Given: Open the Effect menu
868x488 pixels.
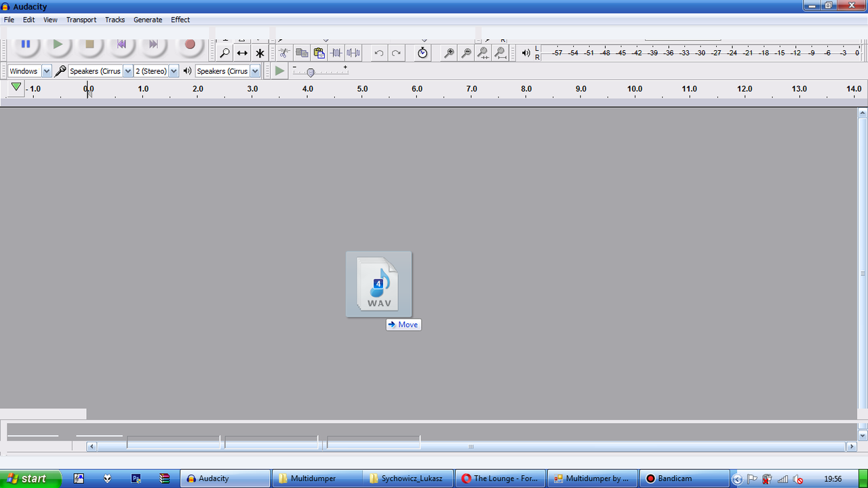Looking at the screenshot, I should [180, 20].
